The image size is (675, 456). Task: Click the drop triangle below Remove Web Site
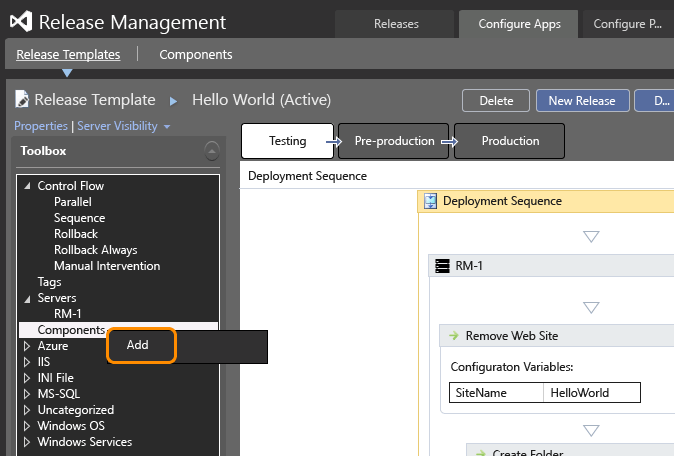tap(591, 431)
